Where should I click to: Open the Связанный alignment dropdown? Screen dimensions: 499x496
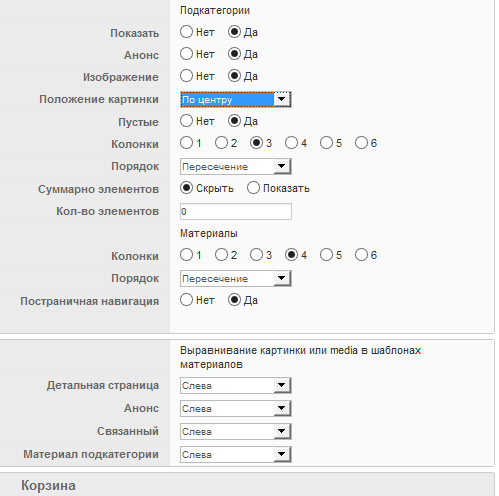tap(236, 432)
